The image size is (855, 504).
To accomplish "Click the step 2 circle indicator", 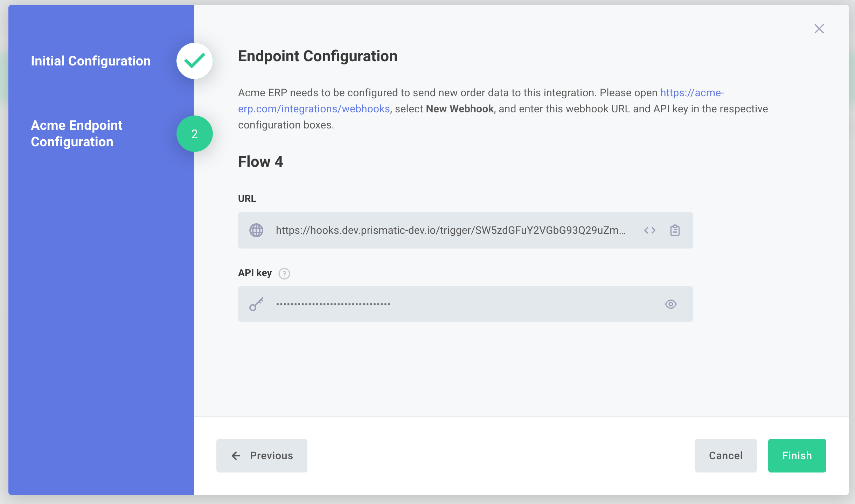I will (194, 133).
